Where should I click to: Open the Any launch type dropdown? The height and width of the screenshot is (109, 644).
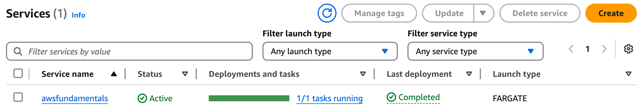(330, 51)
